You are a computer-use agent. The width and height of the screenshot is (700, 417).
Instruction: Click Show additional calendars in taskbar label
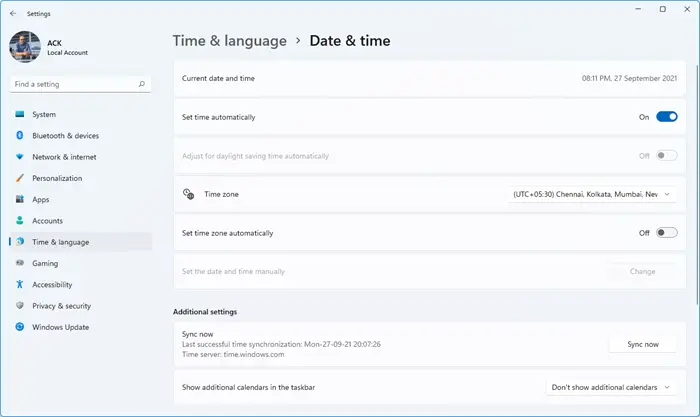[248, 387]
